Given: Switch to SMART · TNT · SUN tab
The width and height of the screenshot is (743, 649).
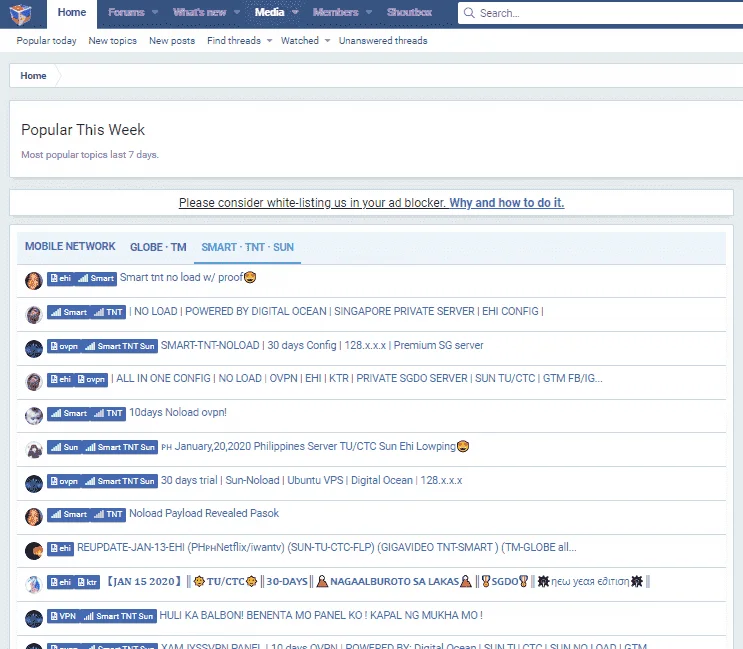Looking at the screenshot, I should coord(247,247).
